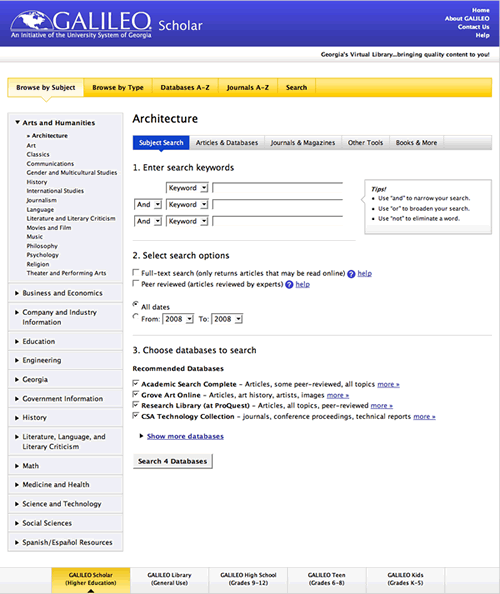Open Contact Us header link
The image size is (500, 594).
473,27
